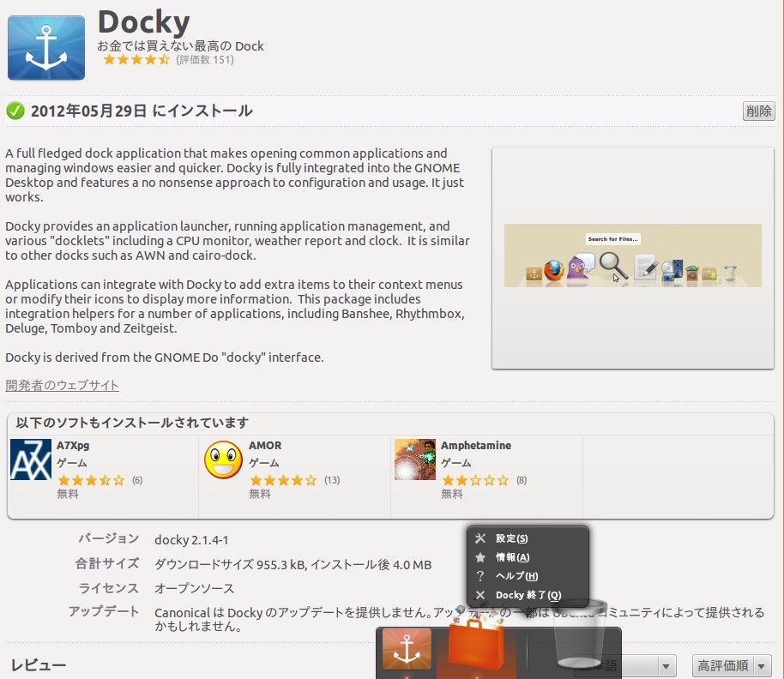
Task: Click the AMOR smiley face icon
Action: (x=223, y=460)
